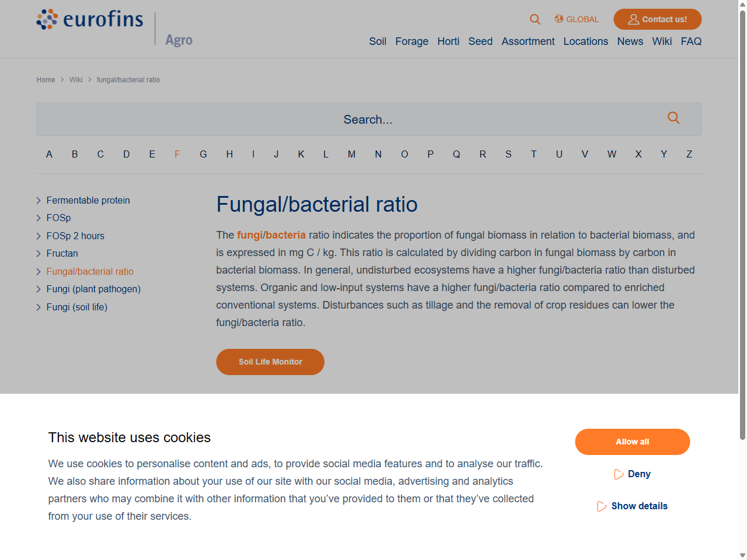Focus the Search... input field
This screenshot has height=560, width=747.
(369, 119)
